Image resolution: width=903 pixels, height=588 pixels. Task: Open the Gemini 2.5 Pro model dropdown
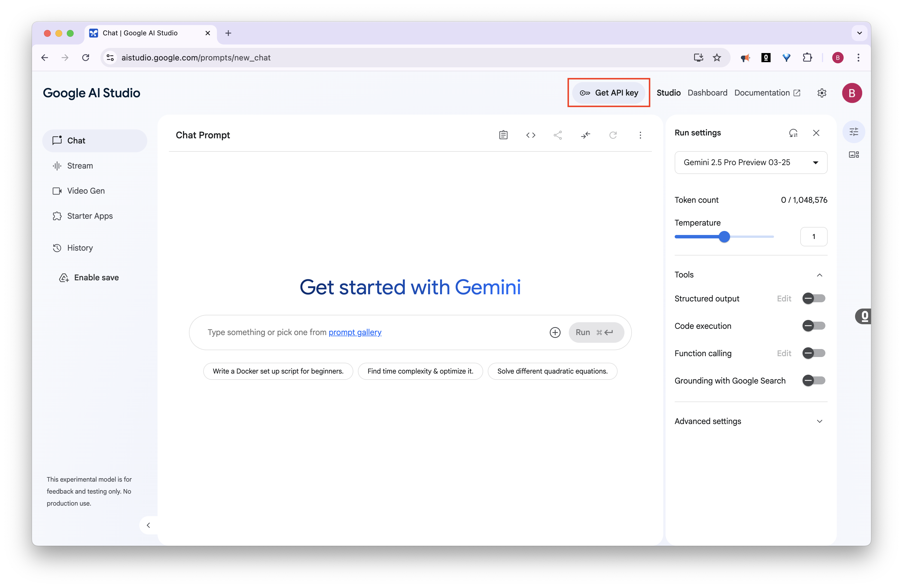point(751,163)
